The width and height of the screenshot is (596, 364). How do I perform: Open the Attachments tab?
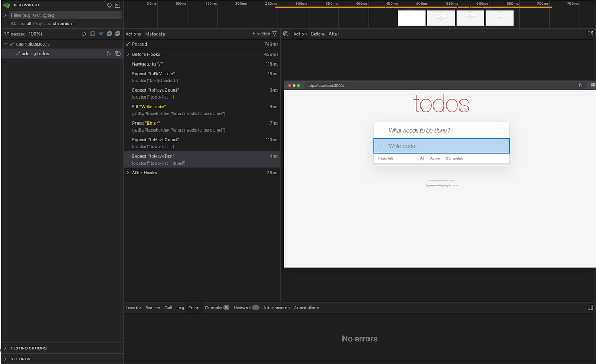click(276, 308)
